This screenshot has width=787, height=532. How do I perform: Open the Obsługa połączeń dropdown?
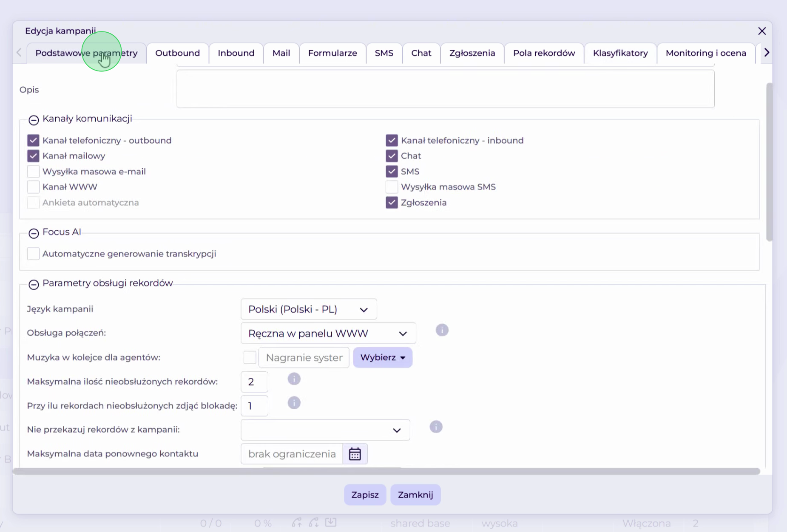(x=328, y=333)
